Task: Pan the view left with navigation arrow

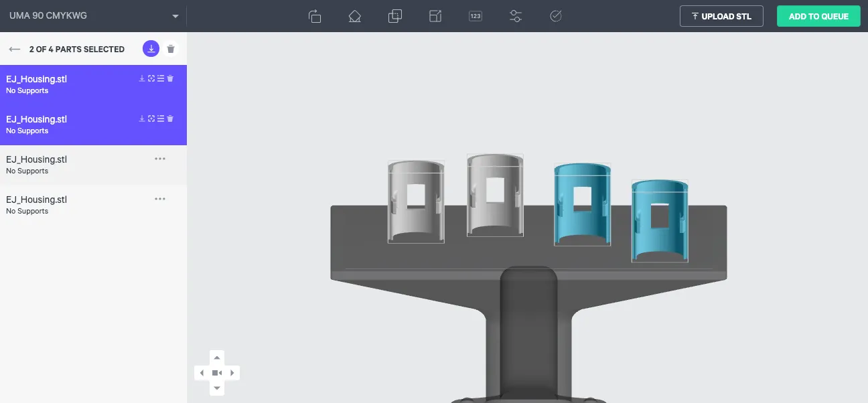Action: 202,373
